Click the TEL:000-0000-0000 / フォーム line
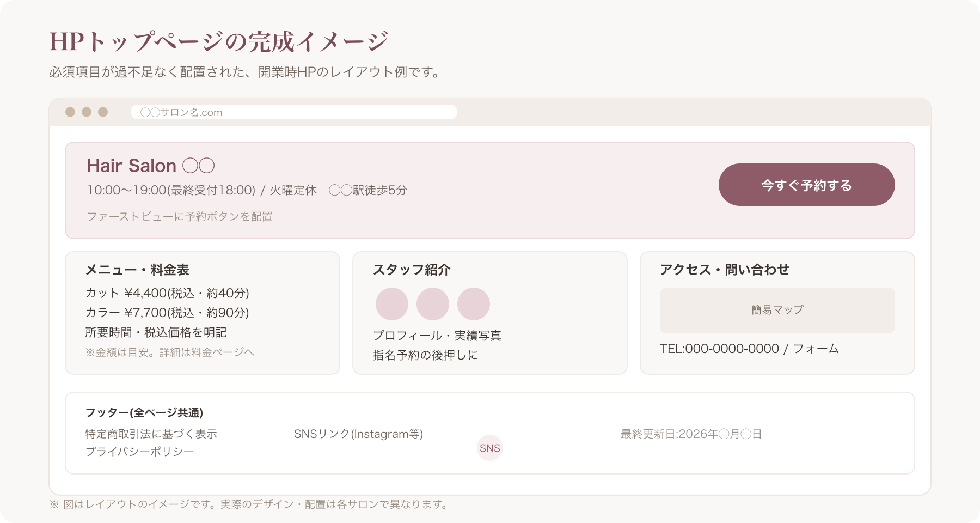The width and height of the screenshot is (980, 523). pos(749,349)
